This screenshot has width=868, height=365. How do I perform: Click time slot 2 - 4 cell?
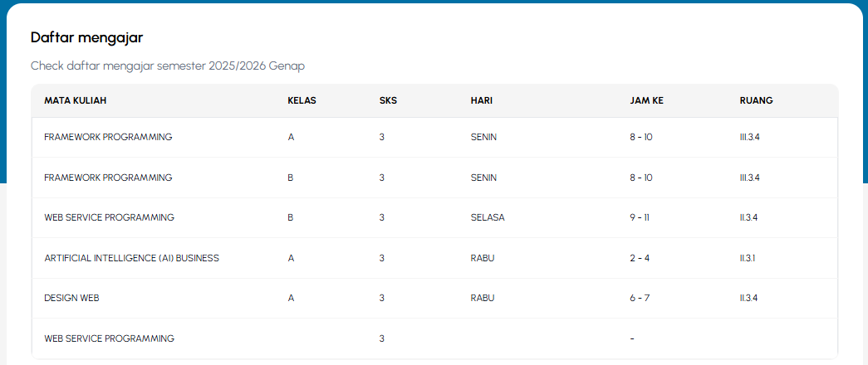pyautogui.click(x=640, y=258)
